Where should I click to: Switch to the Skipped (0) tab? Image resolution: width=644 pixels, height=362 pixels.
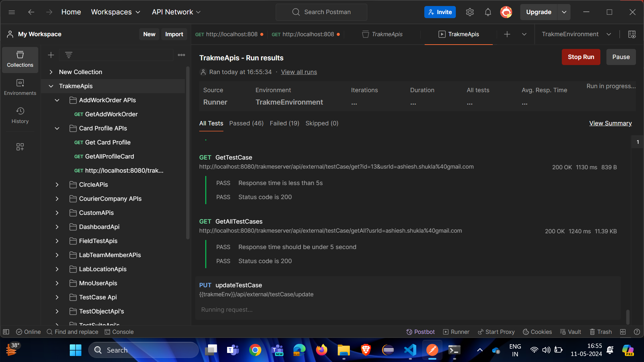[322, 123]
